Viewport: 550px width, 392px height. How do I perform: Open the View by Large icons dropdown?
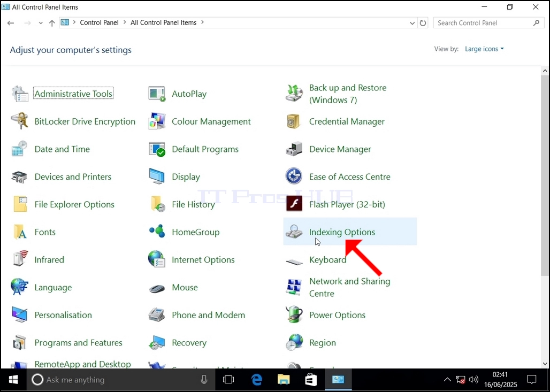[x=484, y=49]
